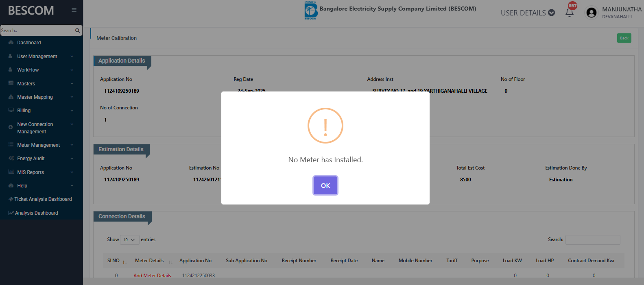Expand Energy Audit submenu chevron

72,159
